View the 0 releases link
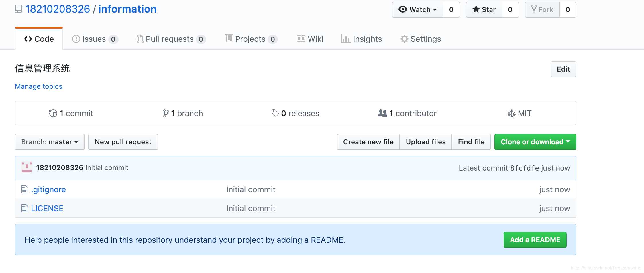Screen dimensions: 644x273 point(295,113)
